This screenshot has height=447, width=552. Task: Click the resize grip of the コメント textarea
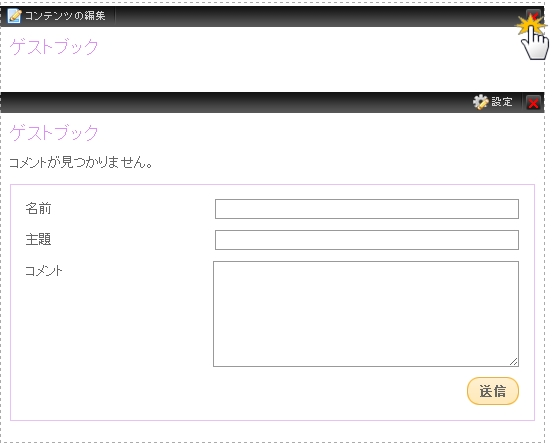point(514,361)
